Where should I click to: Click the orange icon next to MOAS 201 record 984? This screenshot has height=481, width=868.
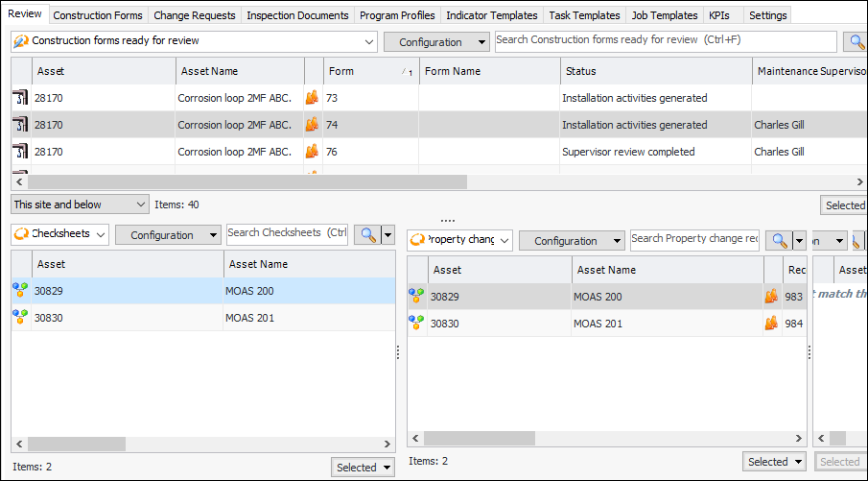point(772,324)
